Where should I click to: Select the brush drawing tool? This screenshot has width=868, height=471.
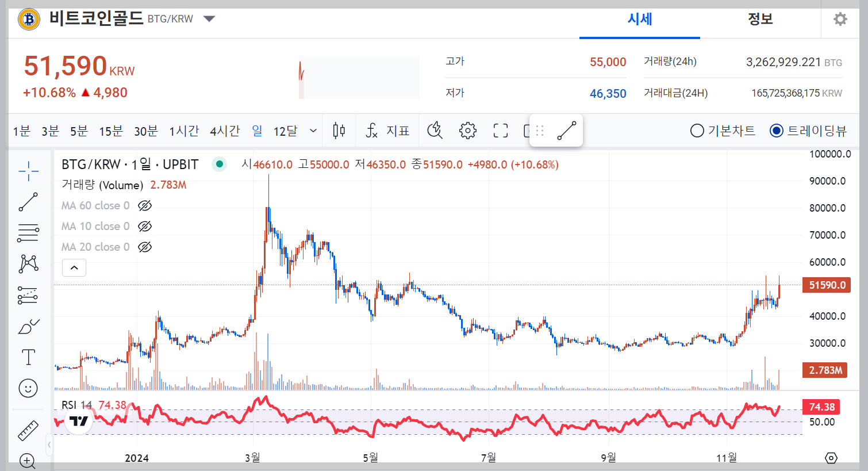point(28,327)
